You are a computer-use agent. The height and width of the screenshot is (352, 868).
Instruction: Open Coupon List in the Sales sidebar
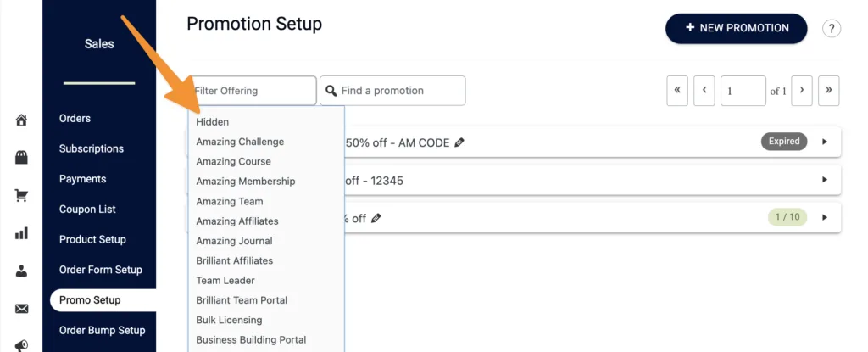87,210
